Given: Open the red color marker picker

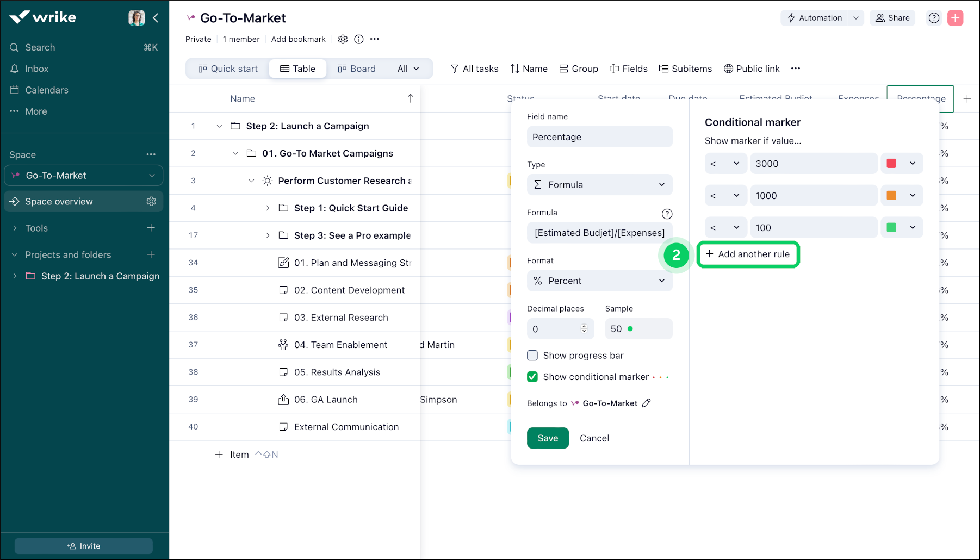Looking at the screenshot, I should click(901, 164).
